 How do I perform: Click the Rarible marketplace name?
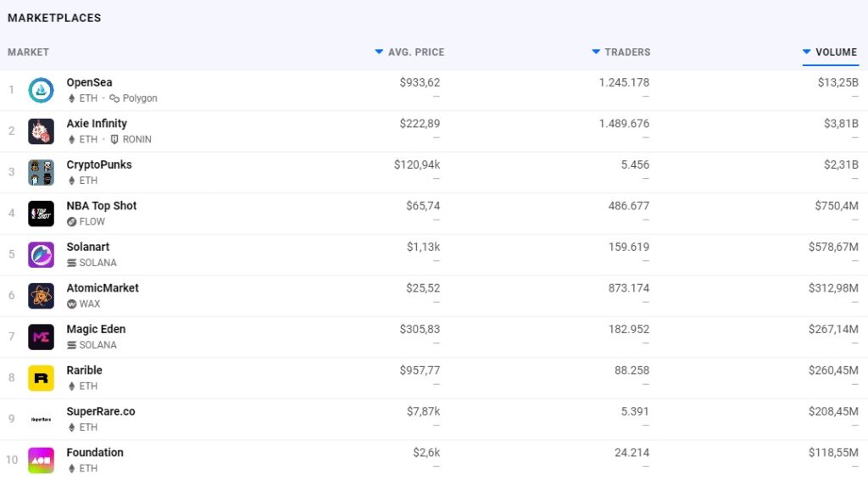coord(84,370)
